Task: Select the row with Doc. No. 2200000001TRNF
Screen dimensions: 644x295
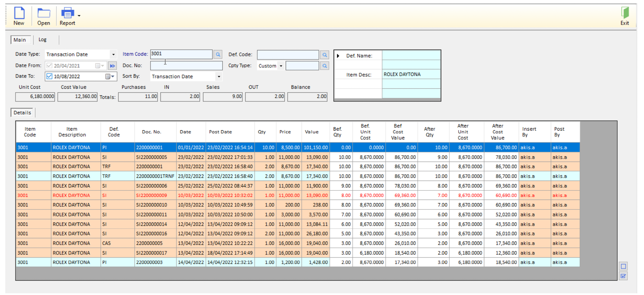Action: point(298,176)
